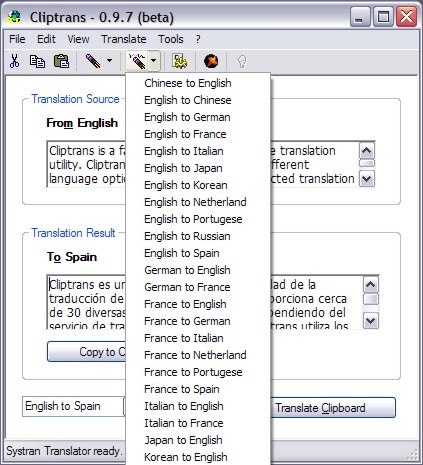Choose German to English
The height and width of the screenshot is (465, 423).
coord(198,270)
